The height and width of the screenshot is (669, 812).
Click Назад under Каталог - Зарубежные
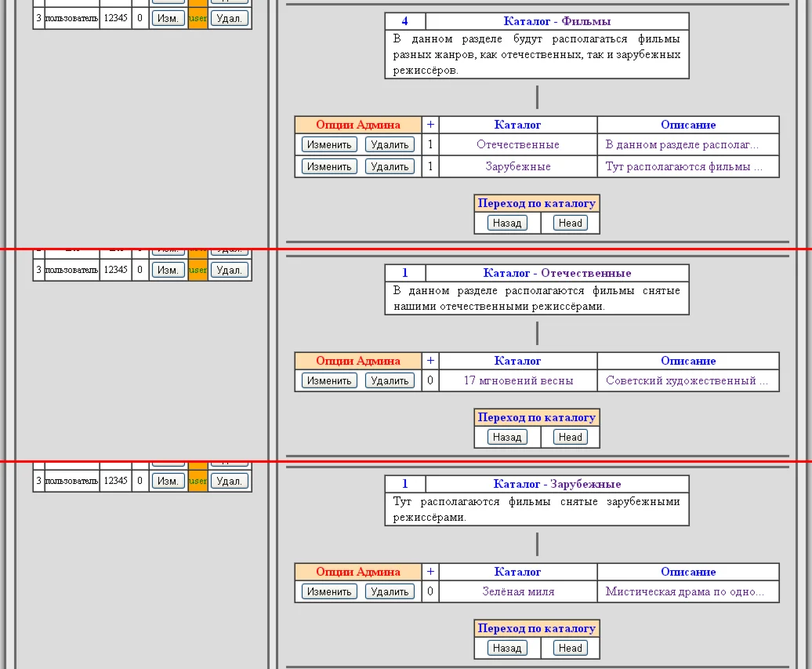click(x=507, y=648)
